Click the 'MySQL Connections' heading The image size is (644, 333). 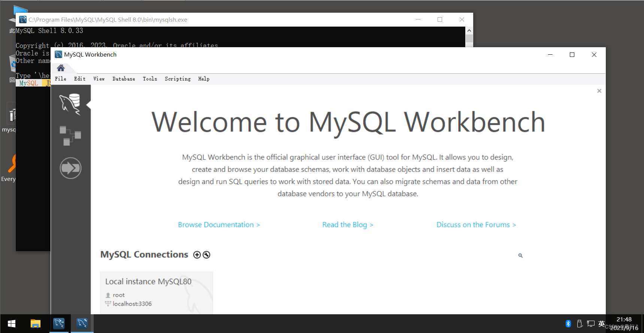(144, 255)
